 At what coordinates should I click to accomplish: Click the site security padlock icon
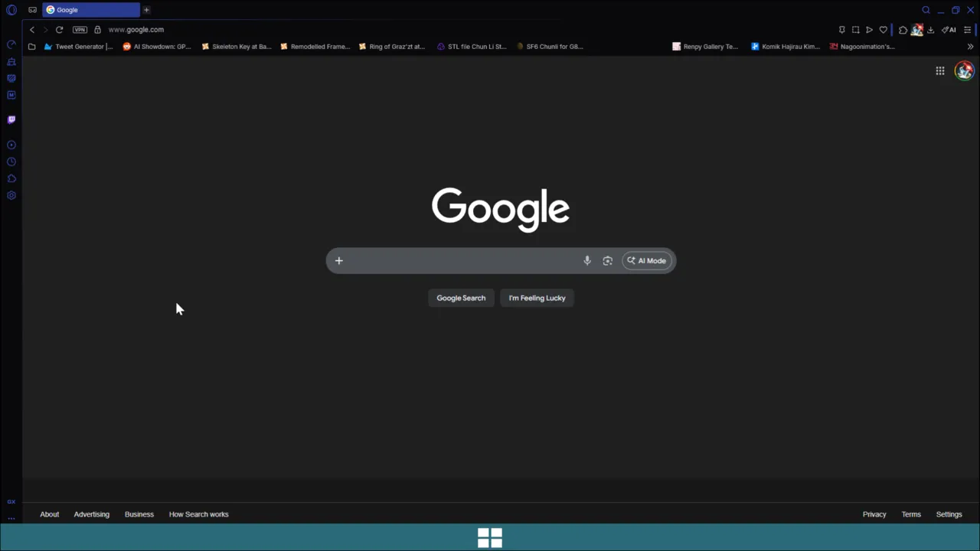97,30
